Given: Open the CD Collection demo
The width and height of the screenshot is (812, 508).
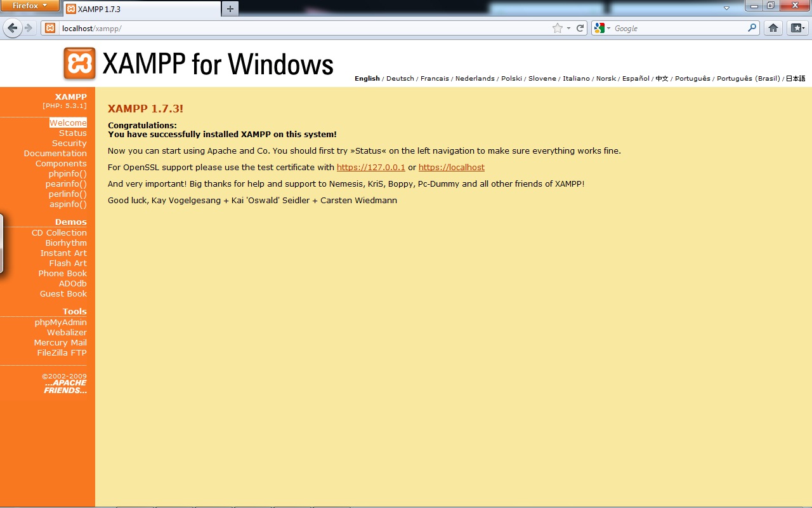Looking at the screenshot, I should 59,232.
